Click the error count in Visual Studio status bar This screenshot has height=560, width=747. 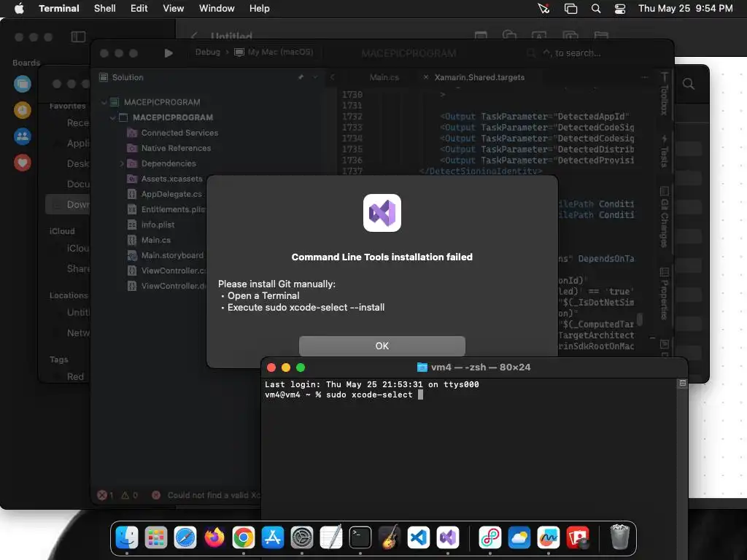(105, 495)
